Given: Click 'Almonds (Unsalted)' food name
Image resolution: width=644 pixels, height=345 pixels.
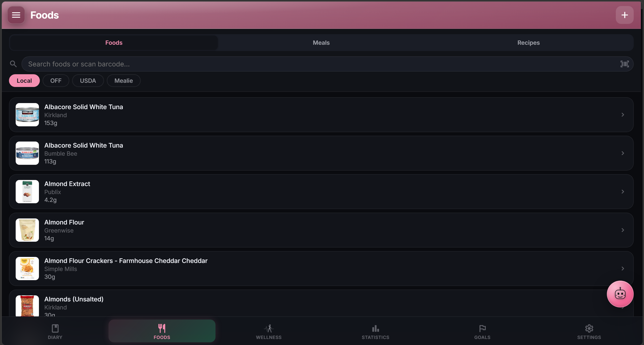Looking at the screenshot, I should pyautogui.click(x=74, y=299).
